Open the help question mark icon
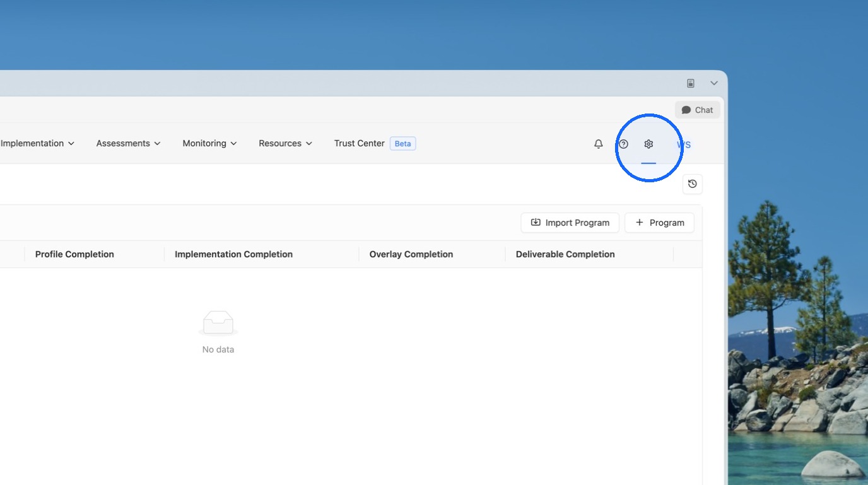Viewport: 868px width, 485px height. click(x=623, y=144)
